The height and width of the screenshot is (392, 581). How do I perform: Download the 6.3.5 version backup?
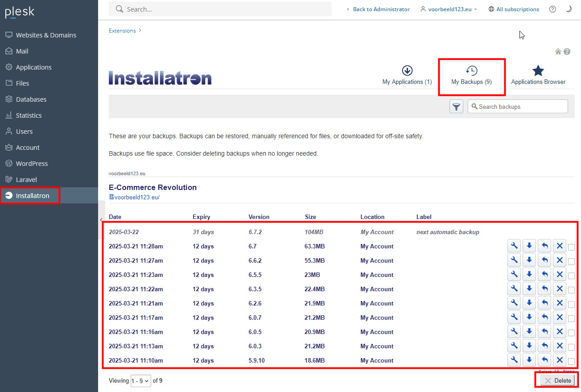(529, 289)
